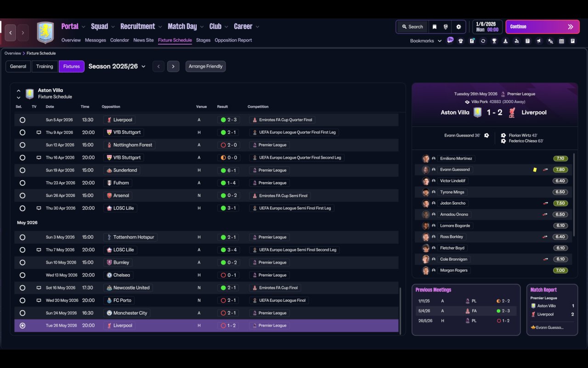Click the substitution arrows on Jadon Sancho row
Viewport: 588px width, 368px height.
tap(545, 203)
